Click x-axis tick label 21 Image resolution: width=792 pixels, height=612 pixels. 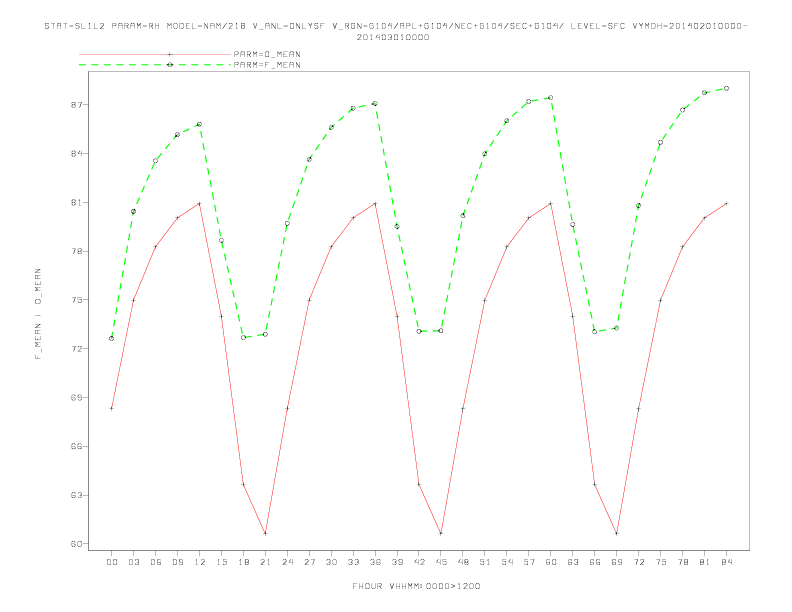pos(265,562)
